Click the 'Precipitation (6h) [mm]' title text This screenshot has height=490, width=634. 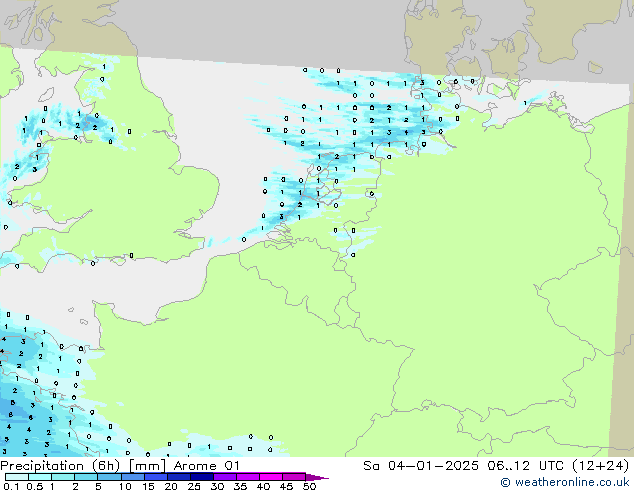coord(83,466)
